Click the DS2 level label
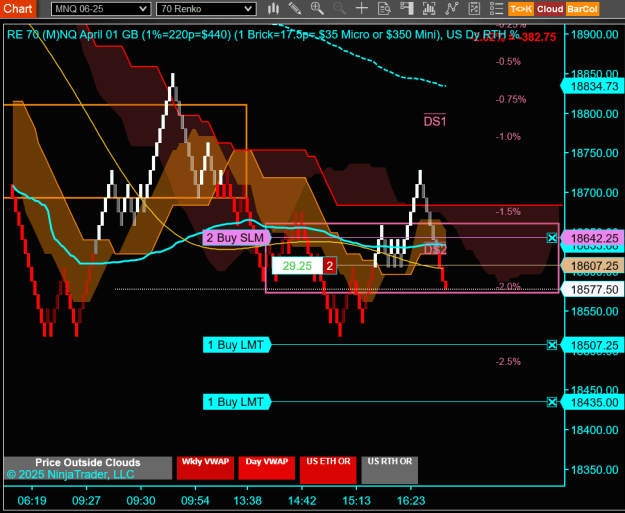The image size is (625, 513). pyautogui.click(x=435, y=250)
